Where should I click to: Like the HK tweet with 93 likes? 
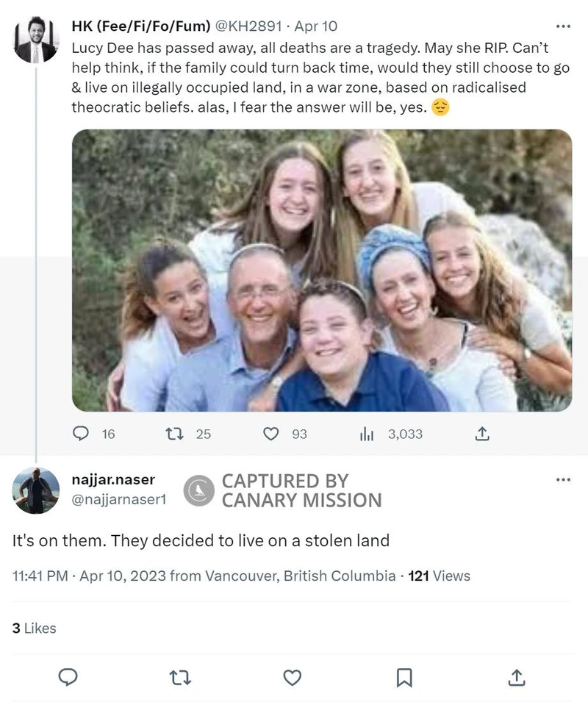tap(271, 434)
